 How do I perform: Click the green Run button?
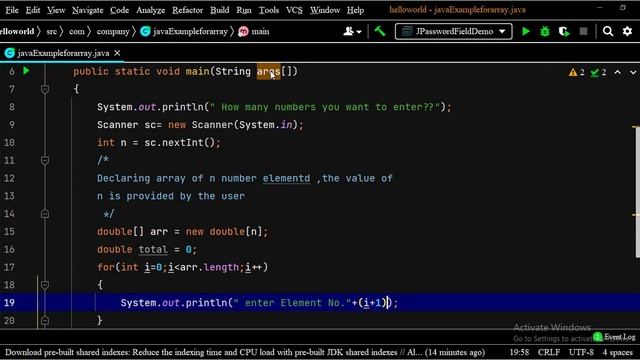click(x=526, y=31)
